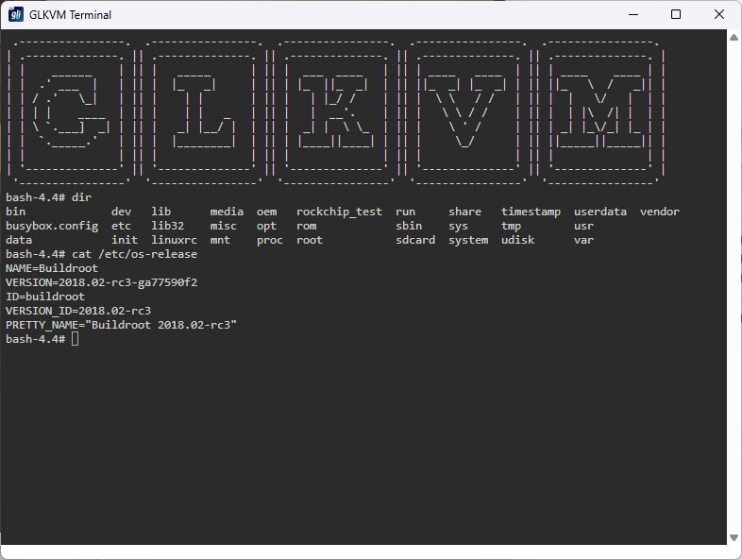Click the ASCII art letter M
Screen dimensions: 742x560
(x=600, y=112)
